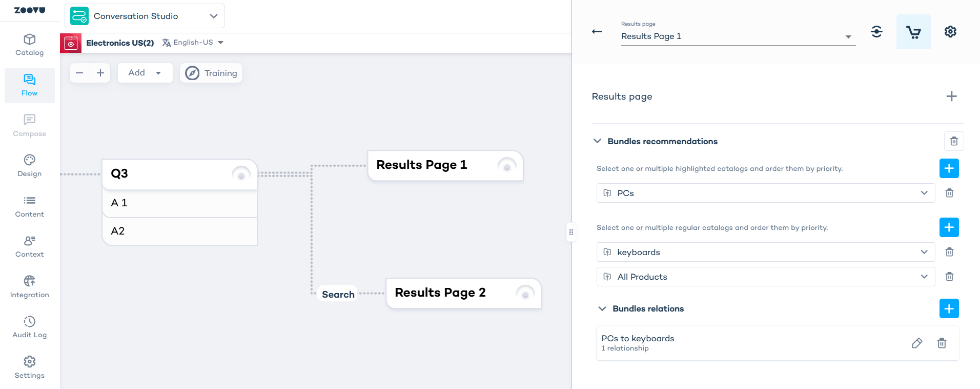Zoom out the flow canvas
The width and height of the screenshot is (980, 389).
[79, 73]
